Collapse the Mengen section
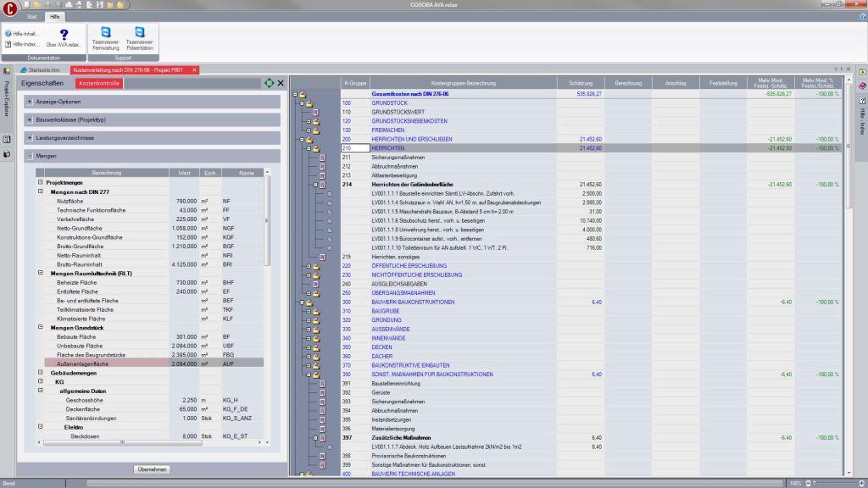Image resolution: width=868 pixels, height=488 pixels. click(30, 156)
